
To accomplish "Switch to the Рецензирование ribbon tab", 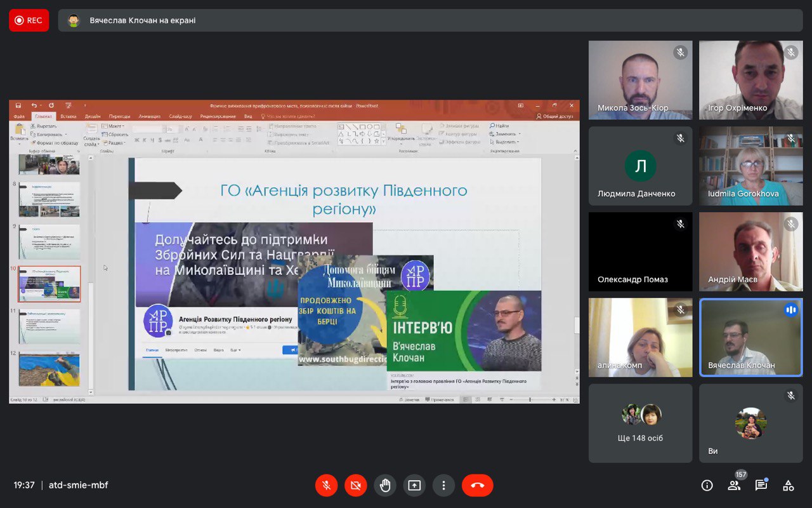I will coord(218,116).
